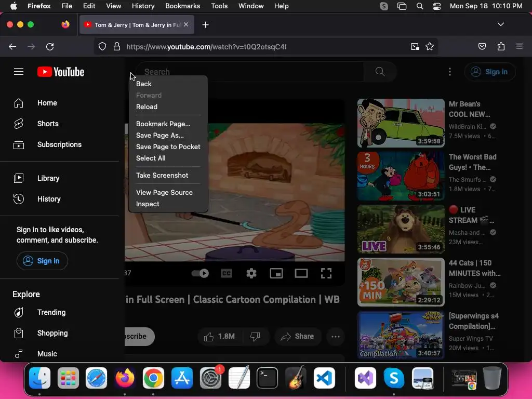Image resolution: width=532 pixels, height=399 pixels.
Task: List all tabs dropdown arrow
Action: point(500,24)
